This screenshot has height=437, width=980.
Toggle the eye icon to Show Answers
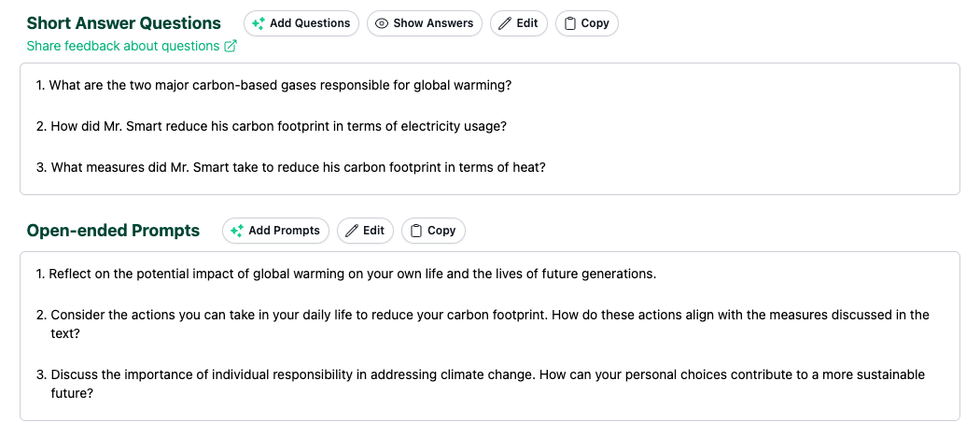381,23
